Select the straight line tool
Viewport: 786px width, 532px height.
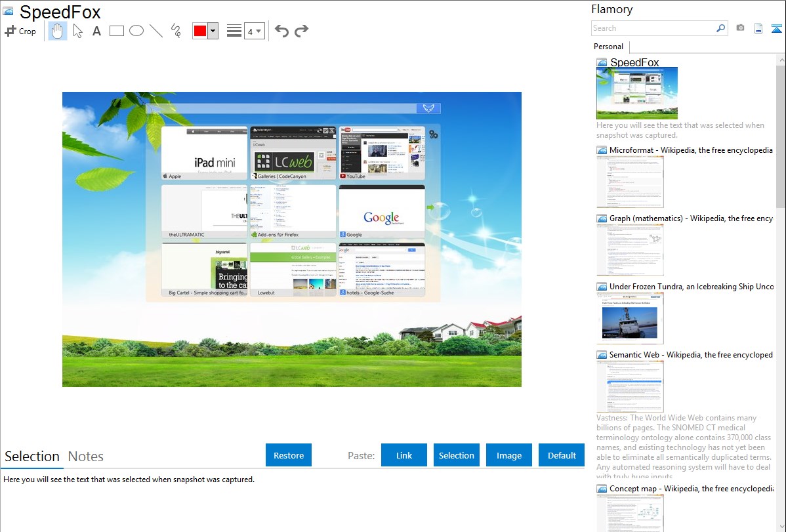156,31
